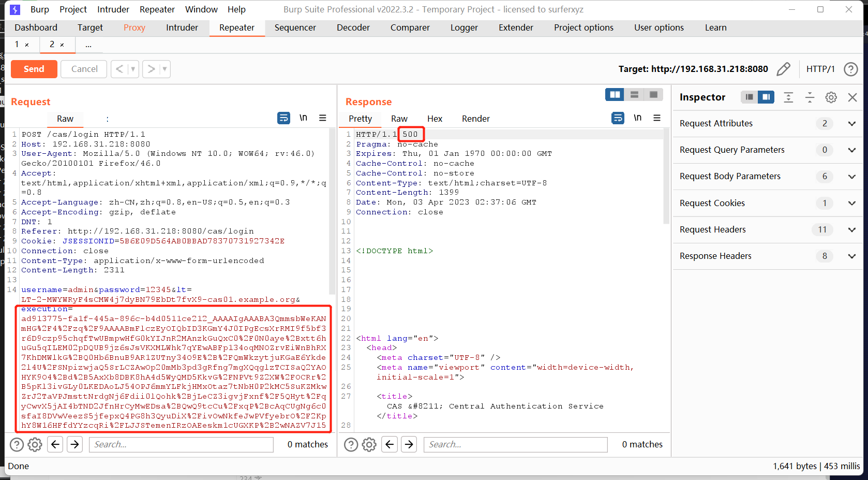Screen dimensions: 868x480
Task: Expand the Response Headers section
Action: [x=851, y=256]
